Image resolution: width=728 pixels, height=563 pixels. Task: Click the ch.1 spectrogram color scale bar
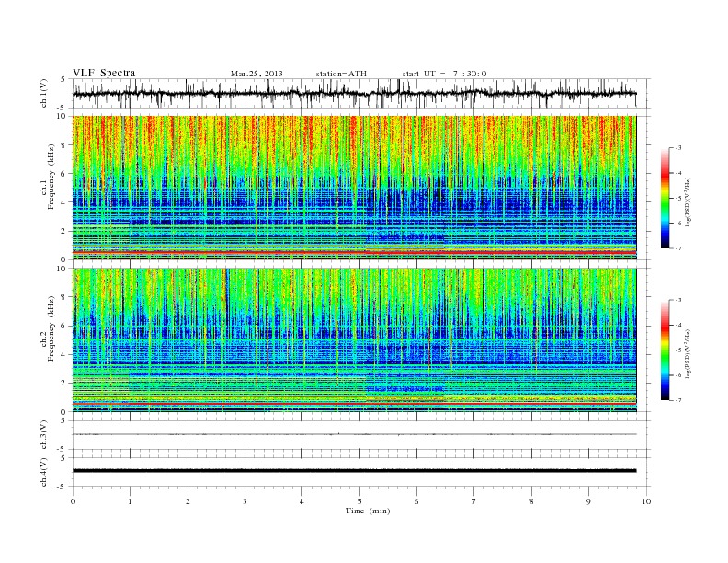(665, 198)
